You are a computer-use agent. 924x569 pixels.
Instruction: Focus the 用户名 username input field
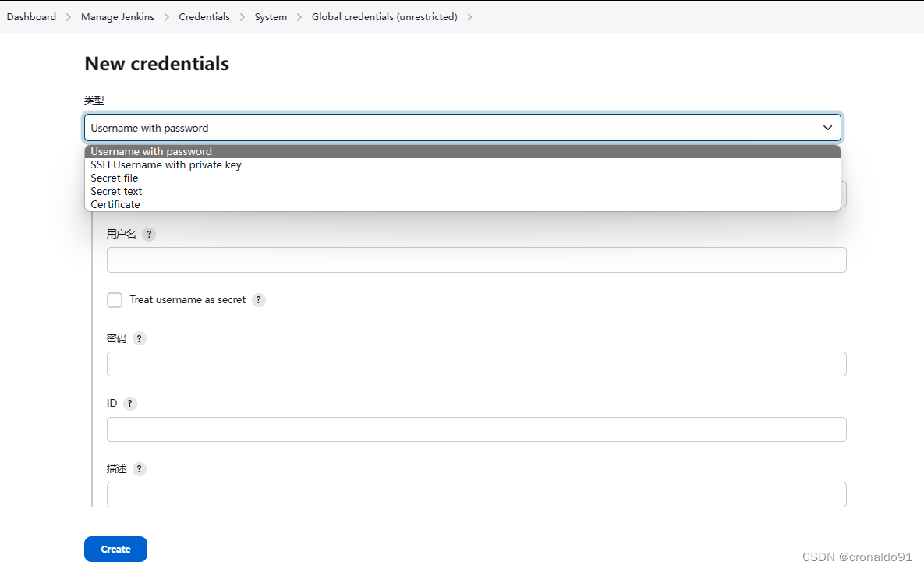click(476, 260)
